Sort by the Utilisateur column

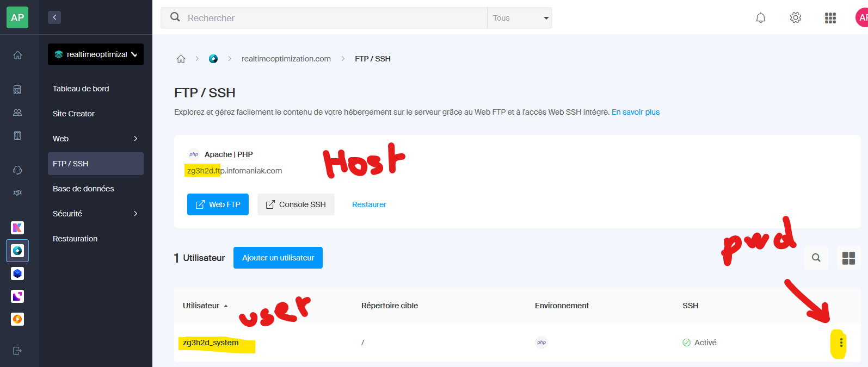point(205,306)
